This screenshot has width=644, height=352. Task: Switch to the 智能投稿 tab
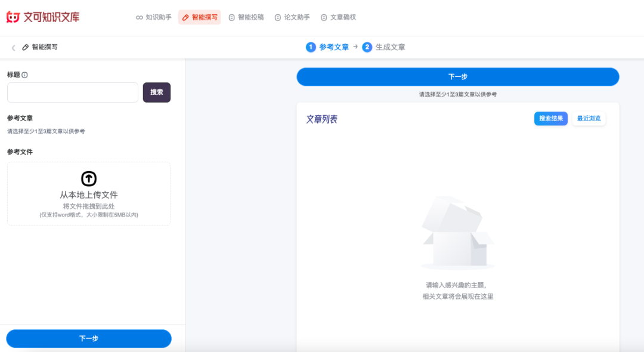(x=246, y=17)
